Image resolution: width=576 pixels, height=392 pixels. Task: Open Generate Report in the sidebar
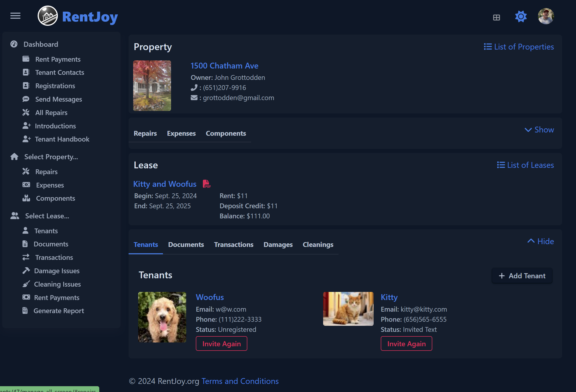coord(59,311)
